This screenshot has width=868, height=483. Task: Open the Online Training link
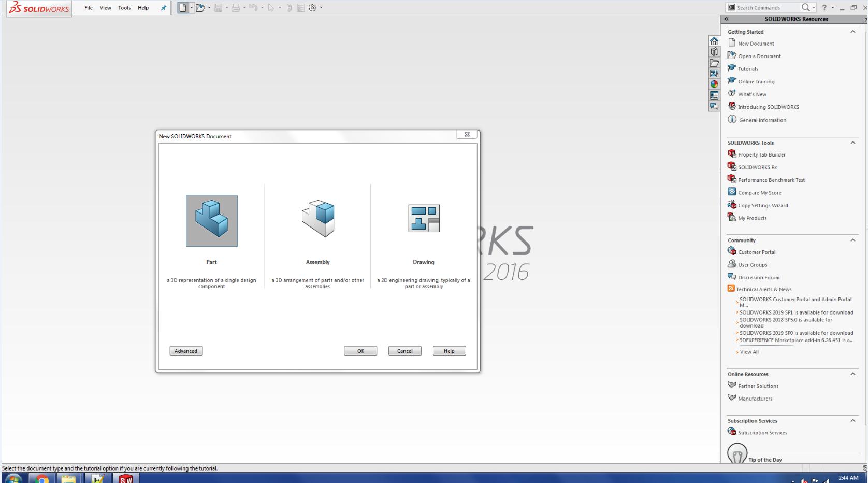pyautogui.click(x=756, y=82)
